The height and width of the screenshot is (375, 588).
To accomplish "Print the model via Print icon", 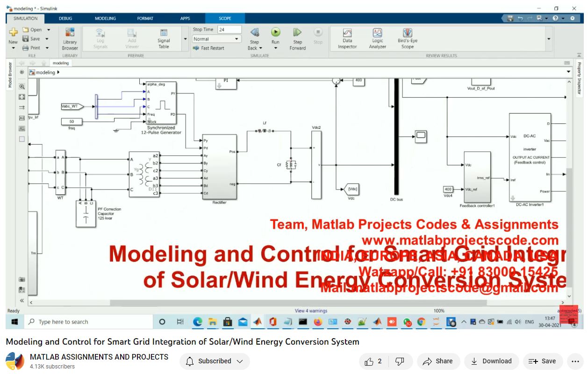I will pyautogui.click(x=26, y=48).
